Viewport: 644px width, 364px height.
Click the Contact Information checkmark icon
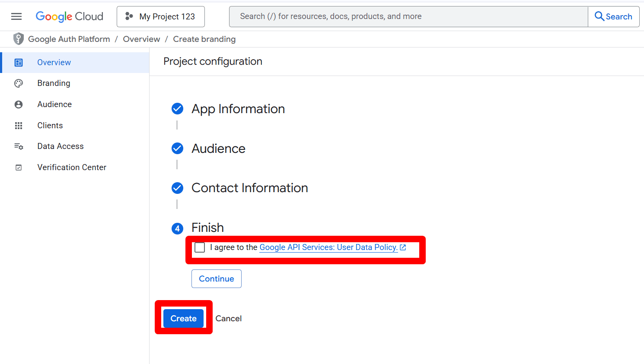point(177,188)
